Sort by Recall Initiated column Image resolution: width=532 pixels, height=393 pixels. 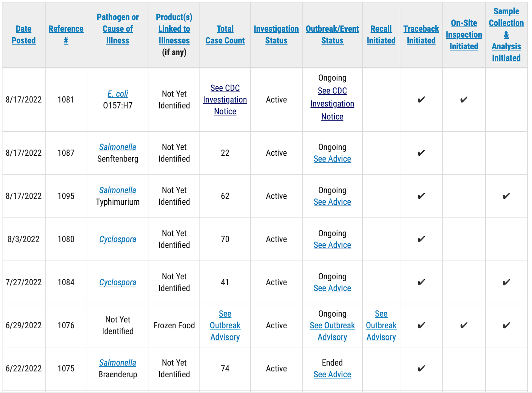point(381,35)
